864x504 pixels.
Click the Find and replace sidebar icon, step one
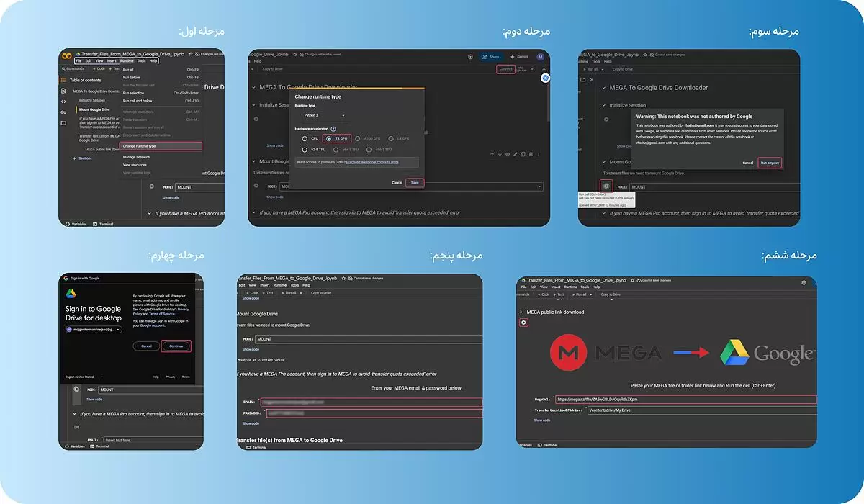point(63,91)
